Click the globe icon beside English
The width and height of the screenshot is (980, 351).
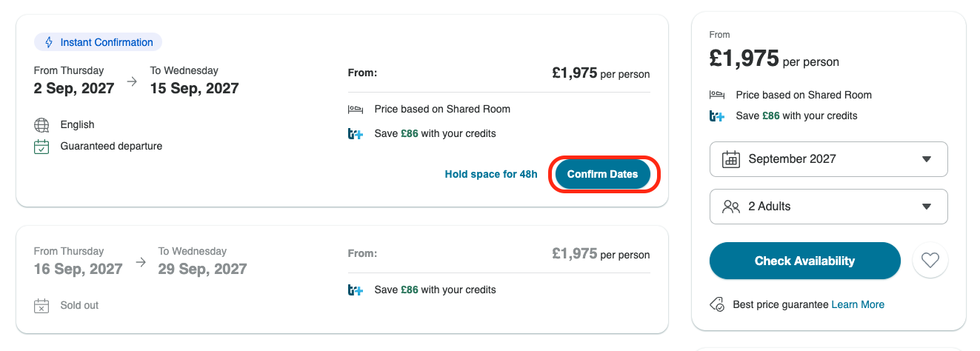[x=41, y=125]
